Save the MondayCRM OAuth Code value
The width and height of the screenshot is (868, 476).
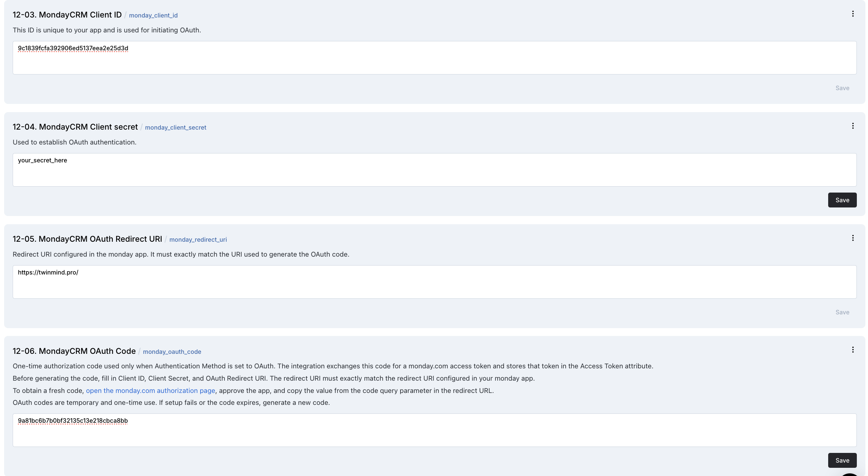coord(842,460)
